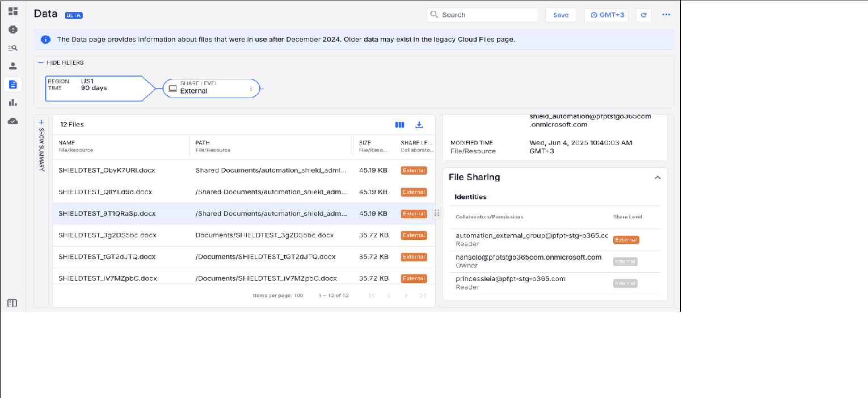Select the Region/Time 90 days filter
This screenshot has width=868, height=398.
(x=94, y=88)
